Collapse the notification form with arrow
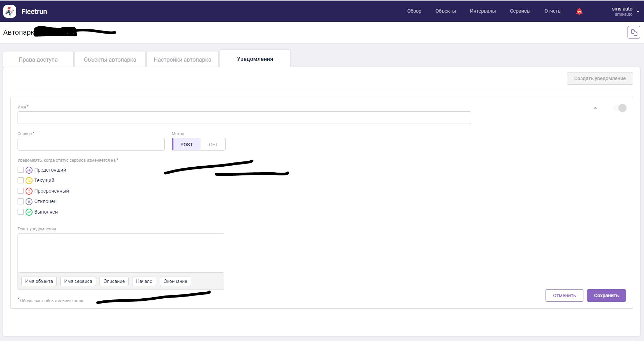The width and height of the screenshot is (644, 341). click(x=595, y=108)
